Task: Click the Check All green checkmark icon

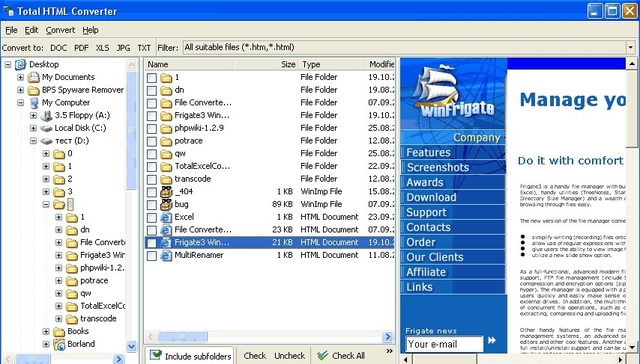Action: pos(322,356)
